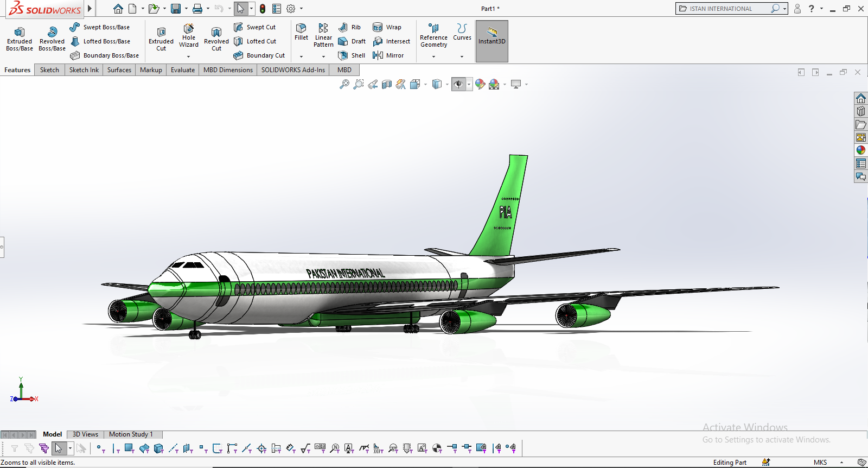Open the Section View tool

pyautogui.click(x=387, y=84)
